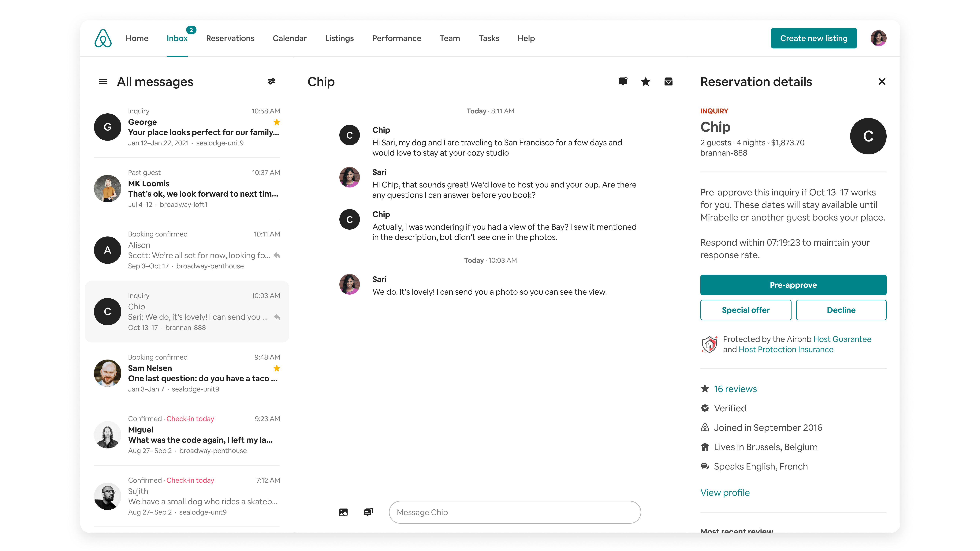This screenshot has height=551, width=980.
Task: Open the Team tab
Action: [450, 38]
